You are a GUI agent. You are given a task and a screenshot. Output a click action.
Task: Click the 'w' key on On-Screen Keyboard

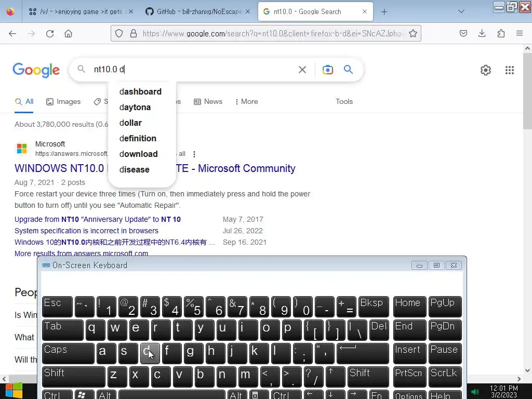pyautogui.click(x=117, y=330)
